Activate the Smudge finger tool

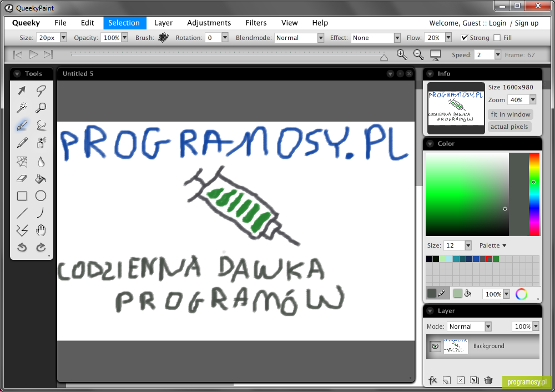[41, 125]
